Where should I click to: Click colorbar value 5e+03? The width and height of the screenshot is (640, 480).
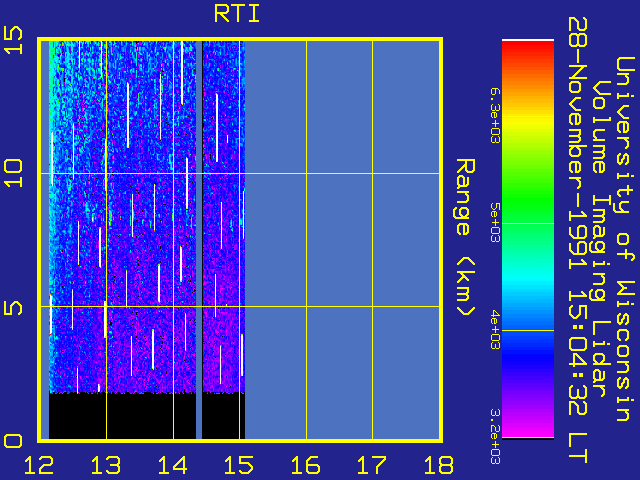click(x=495, y=222)
